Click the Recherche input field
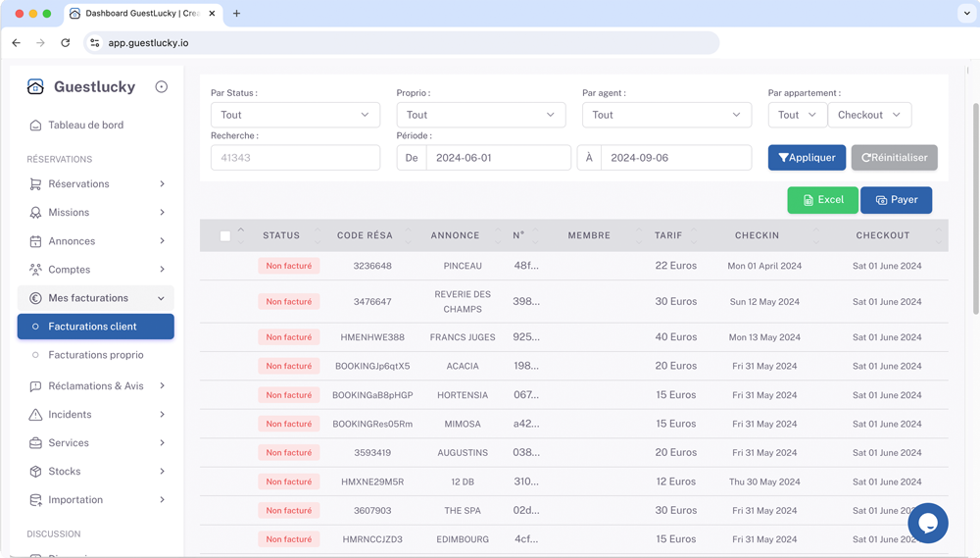This screenshot has width=980, height=558. (296, 158)
